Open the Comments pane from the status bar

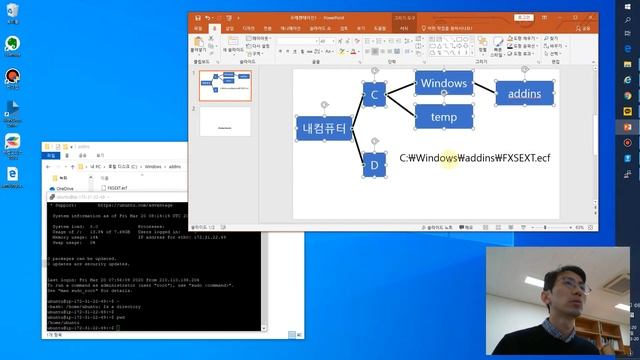click(x=466, y=227)
